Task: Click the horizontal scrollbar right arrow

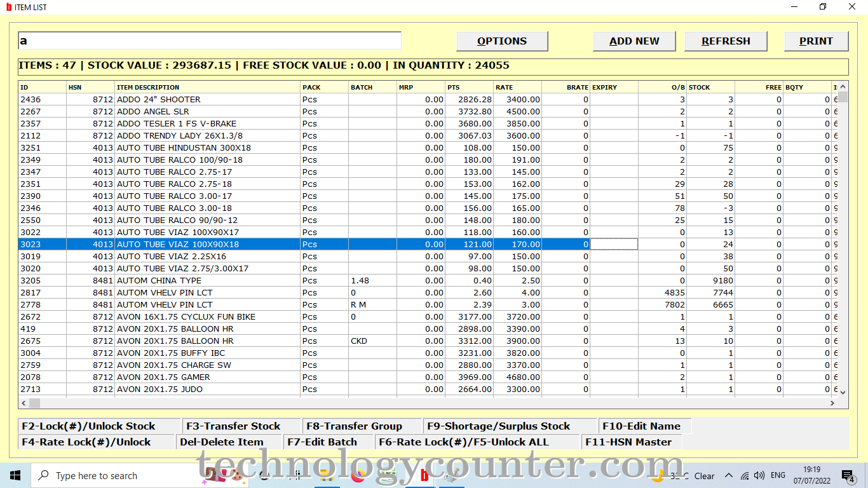Action: click(x=832, y=403)
